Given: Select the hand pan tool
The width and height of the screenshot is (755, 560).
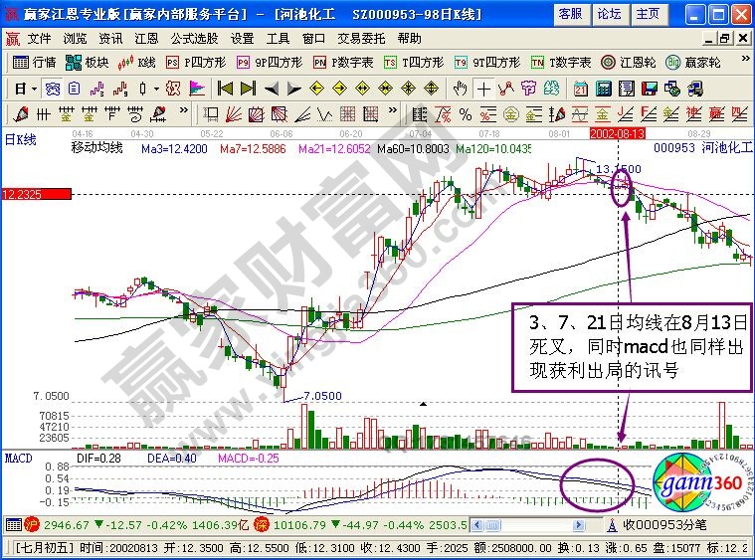Looking at the screenshot, I should [x=460, y=88].
